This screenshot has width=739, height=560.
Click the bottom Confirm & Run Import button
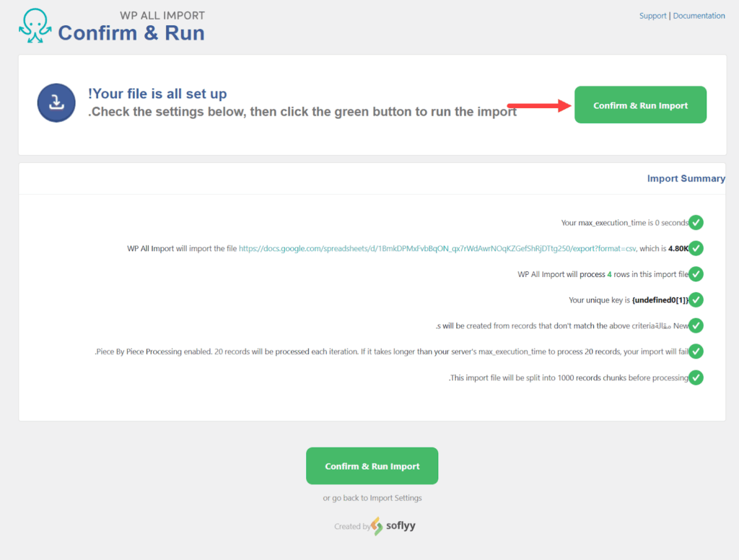point(372,465)
